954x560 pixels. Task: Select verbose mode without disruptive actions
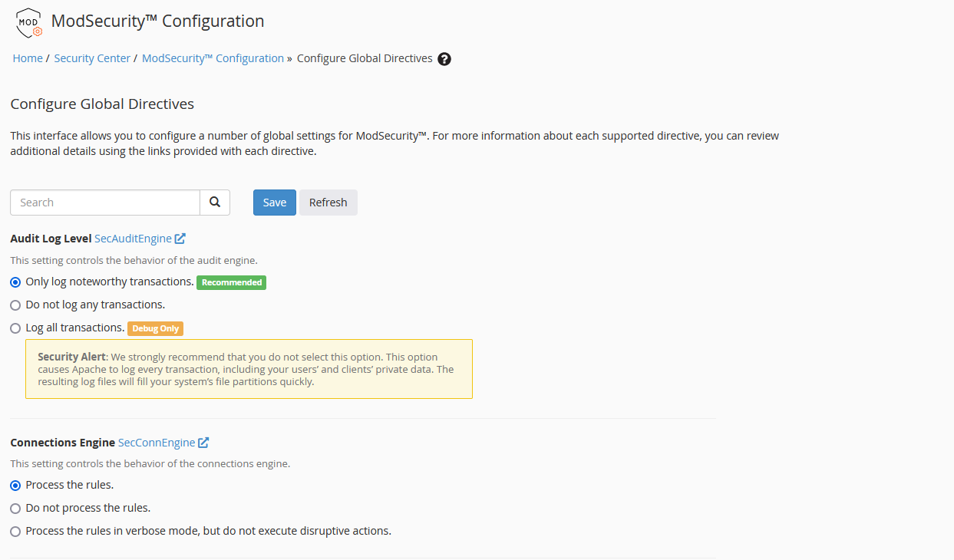(15, 530)
